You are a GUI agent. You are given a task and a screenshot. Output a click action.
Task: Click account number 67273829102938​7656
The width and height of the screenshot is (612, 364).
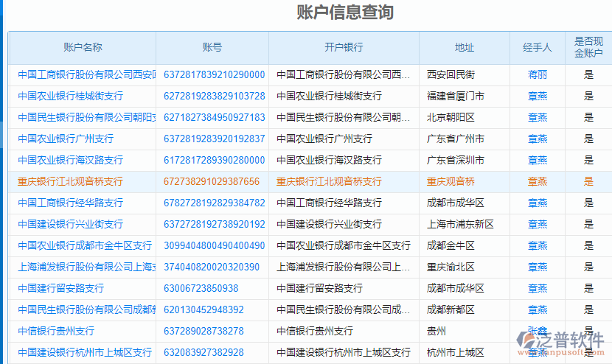click(212, 181)
